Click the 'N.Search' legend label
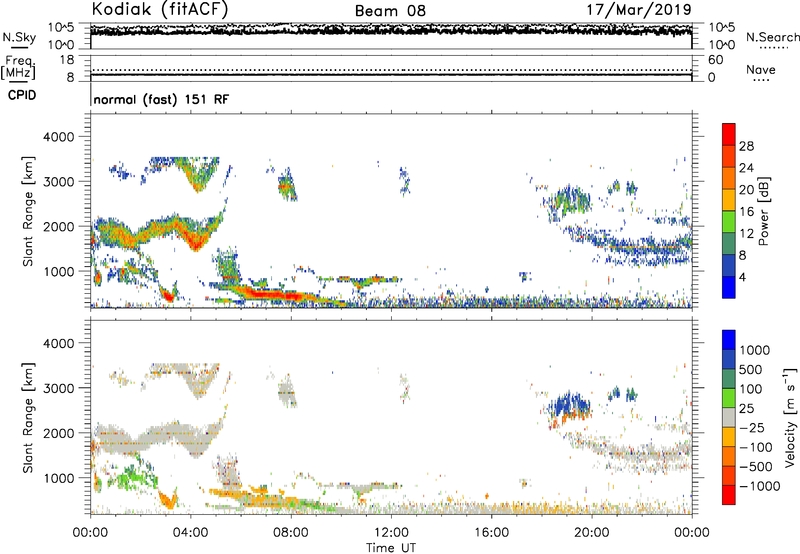 (x=772, y=37)
